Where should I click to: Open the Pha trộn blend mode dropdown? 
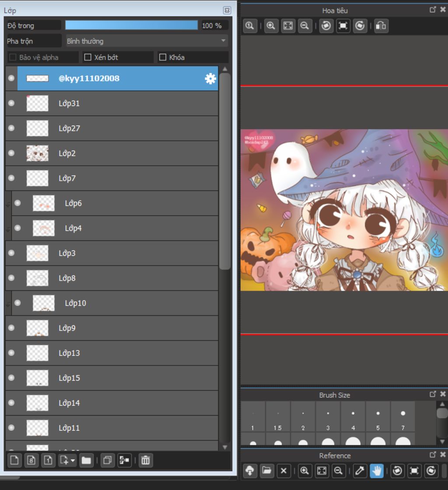[147, 41]
